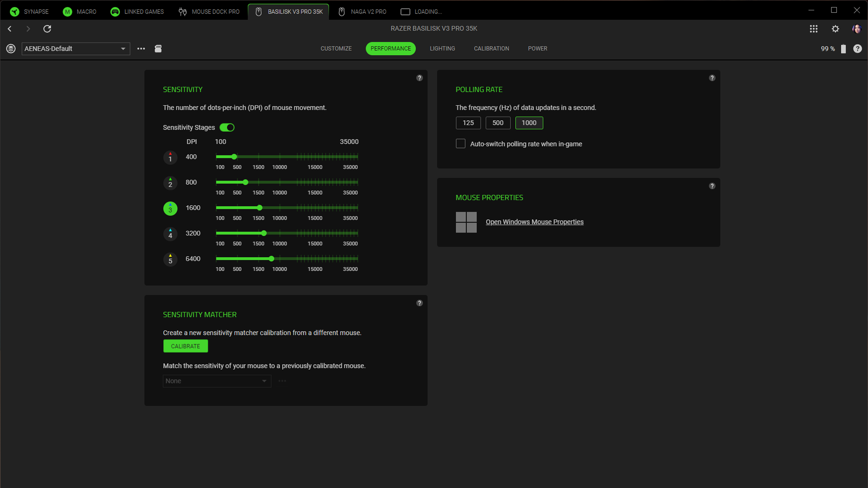Open the user profile avatar
Screen dimensions: 868x488
(857, 29)
